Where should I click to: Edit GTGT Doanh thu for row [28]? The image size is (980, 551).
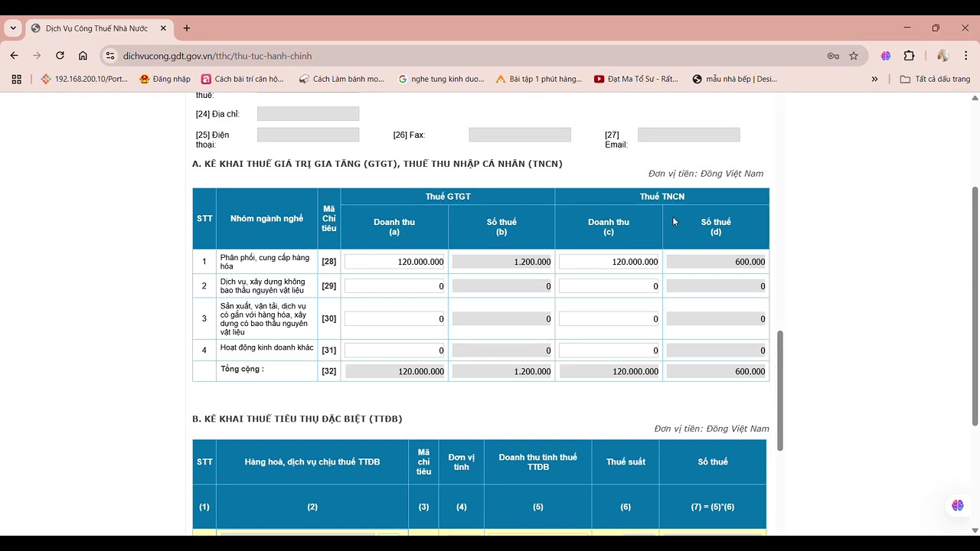(394, 262)
